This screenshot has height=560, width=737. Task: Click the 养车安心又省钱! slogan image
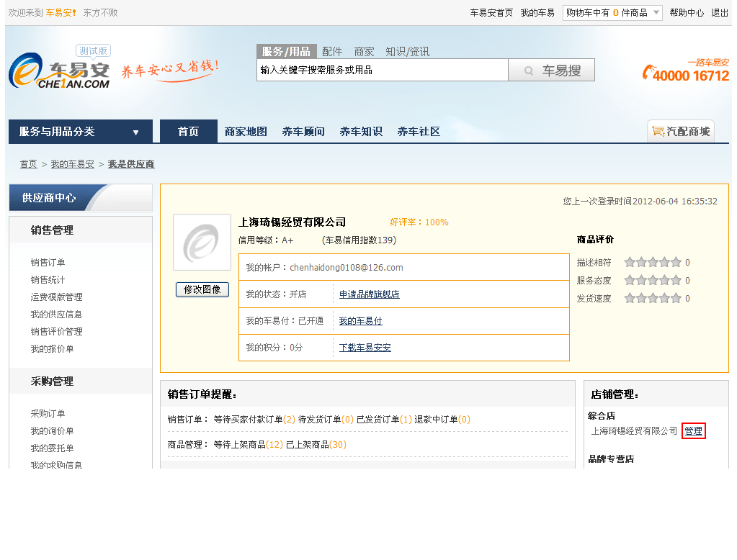[170, 70]
